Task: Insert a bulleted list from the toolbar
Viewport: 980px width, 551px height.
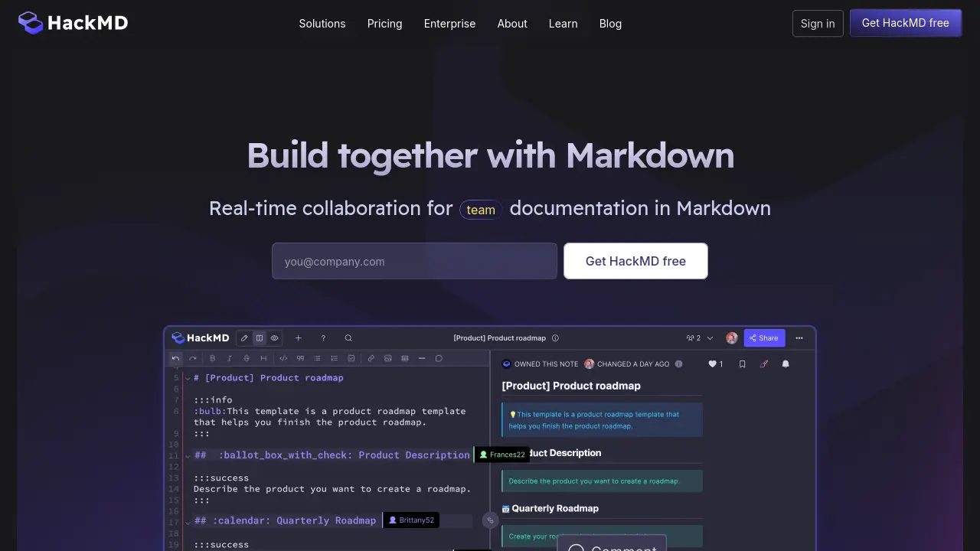Action: pyautogui.click(x=317, y=358)
